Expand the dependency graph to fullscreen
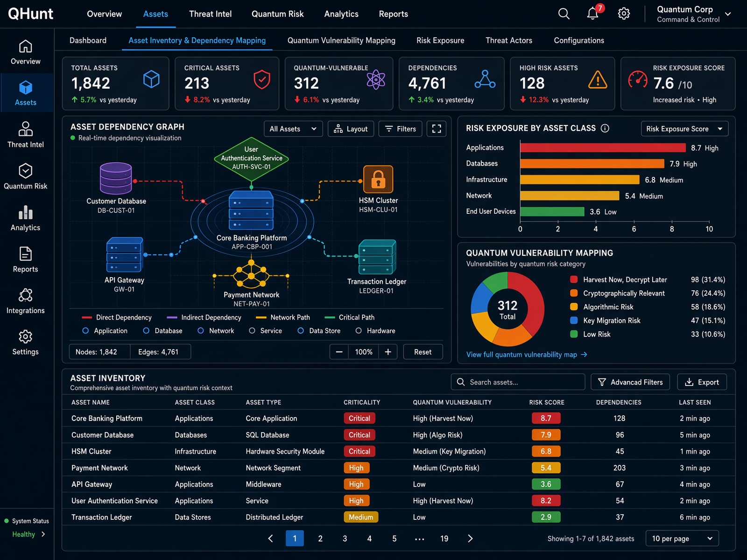The width and height of the screenshot is (747, 560). click(437, 129)
